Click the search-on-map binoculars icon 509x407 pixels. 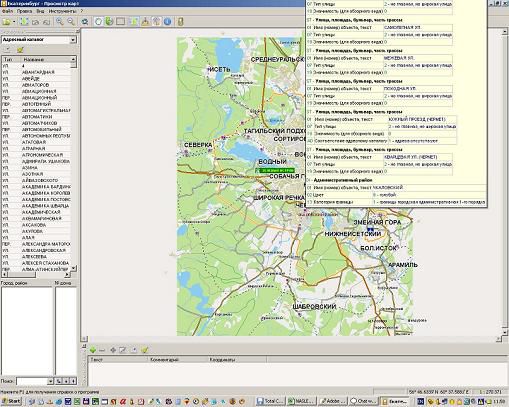click(x=85, y=22)
